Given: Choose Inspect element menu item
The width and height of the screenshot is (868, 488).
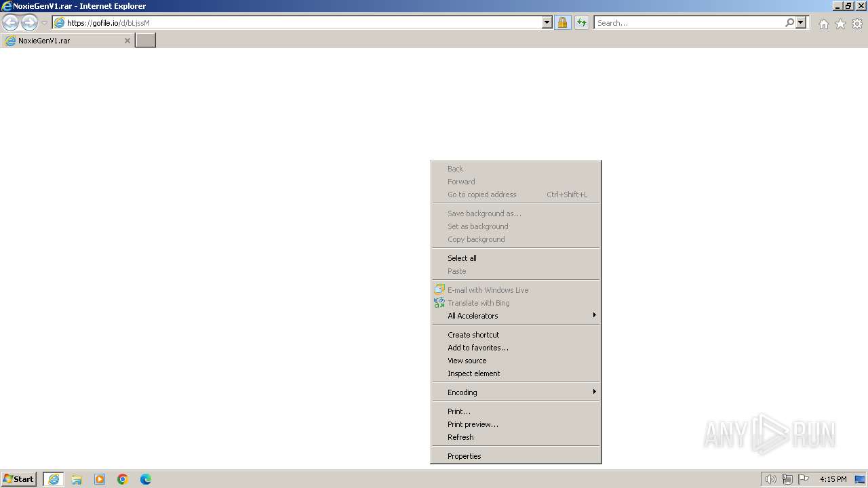Looking at the screenshot, I should [516, 373].
